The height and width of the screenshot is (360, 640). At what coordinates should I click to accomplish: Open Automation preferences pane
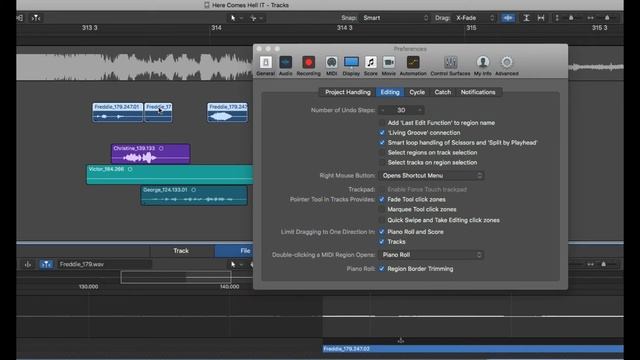pyautogui.click(x=413, y=66)
